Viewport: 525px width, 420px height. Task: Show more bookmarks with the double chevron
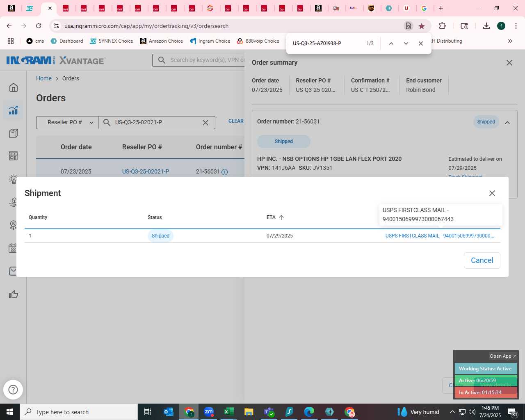pyautogui.click(x=510, y=41)
